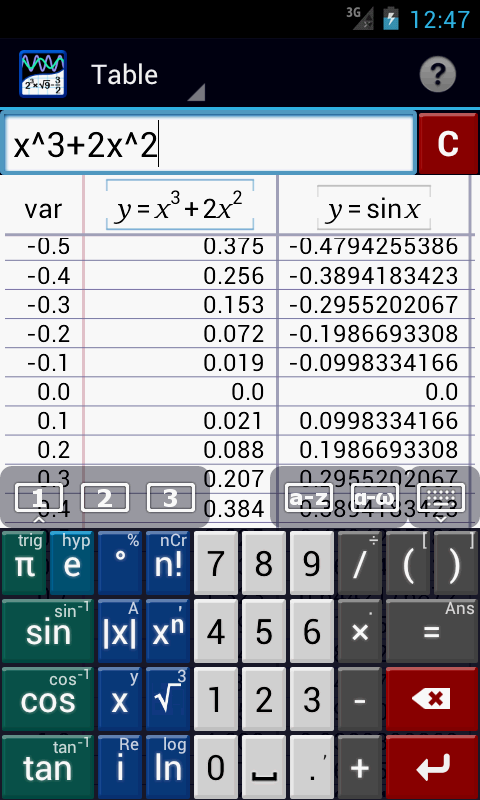
Task: Select the y = x³+2x² column header
Action: (180, 205)
